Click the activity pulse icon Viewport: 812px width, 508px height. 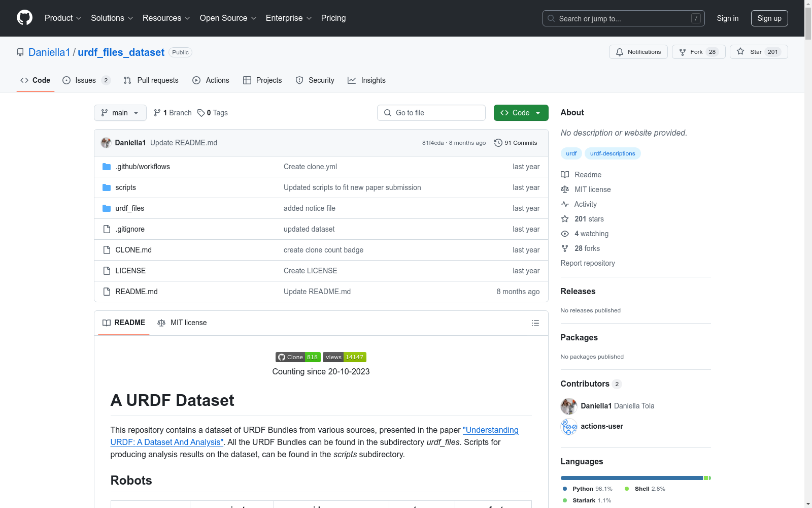[565, 204]
